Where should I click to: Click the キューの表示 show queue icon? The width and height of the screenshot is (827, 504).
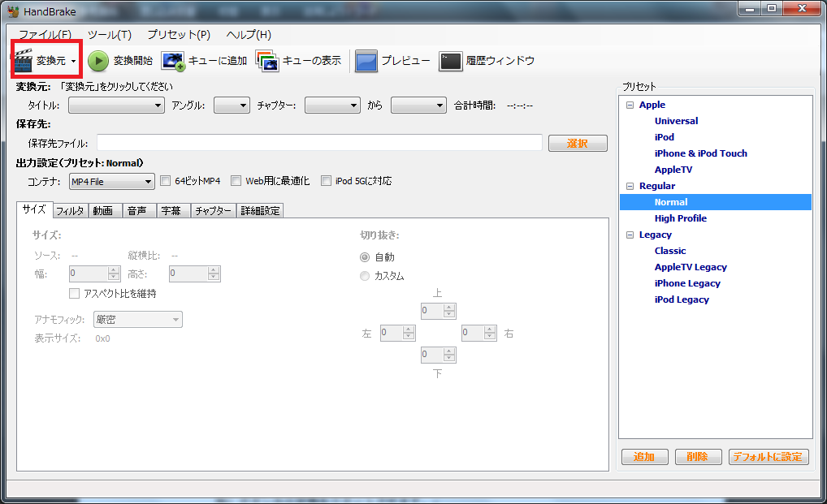click(267, 61)
